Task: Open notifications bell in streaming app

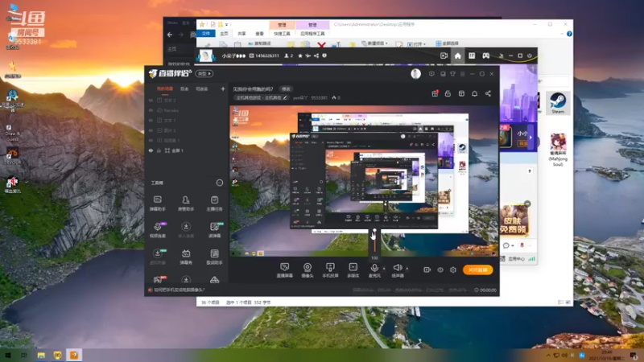Action: tap(474, 93)
